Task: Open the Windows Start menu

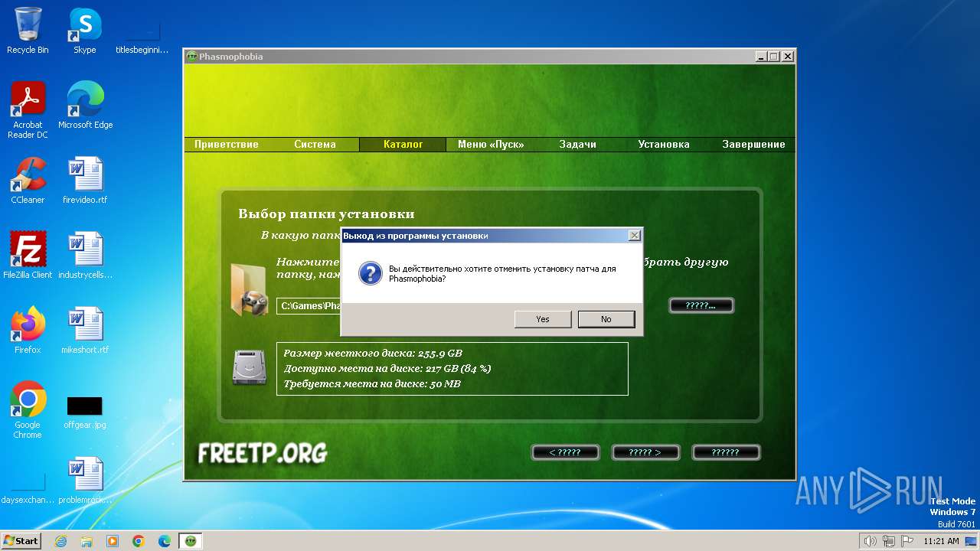Action: [x=21, y=540]
